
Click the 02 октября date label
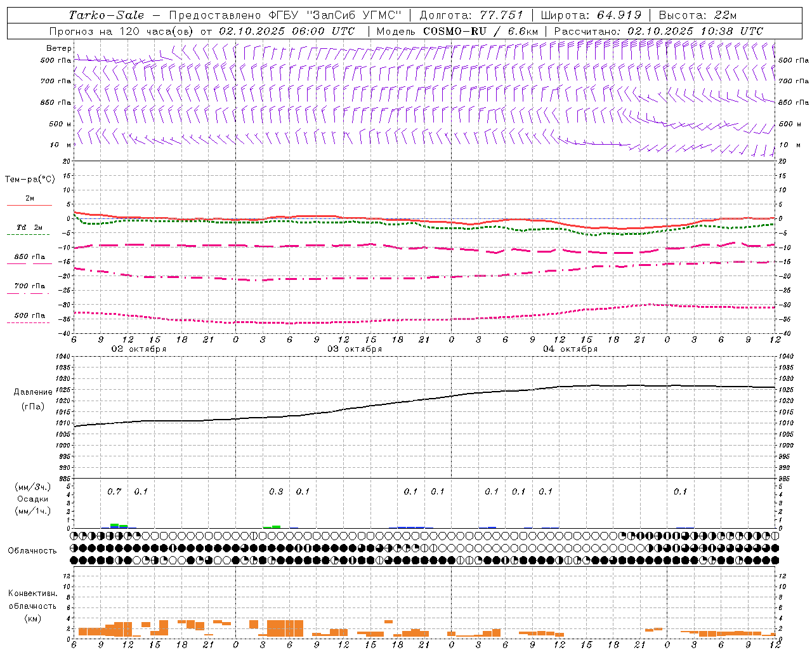click(x=139, y=349)
